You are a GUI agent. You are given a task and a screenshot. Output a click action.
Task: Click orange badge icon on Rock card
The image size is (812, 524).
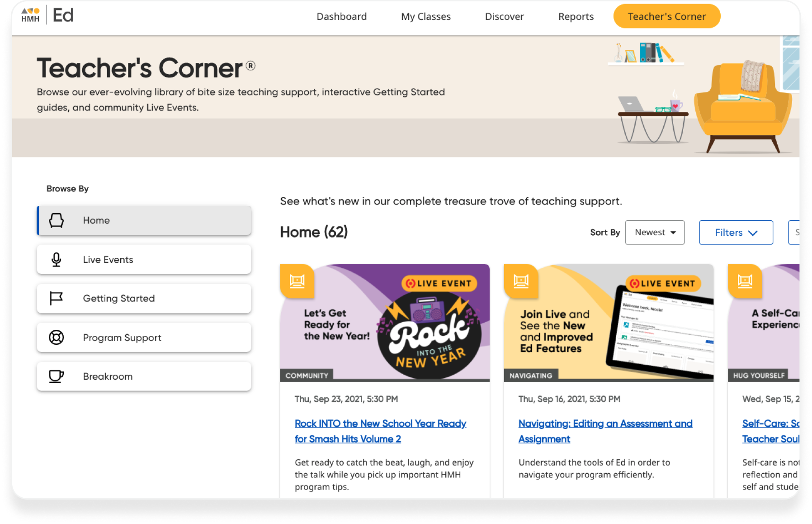[x=297, y=281]
